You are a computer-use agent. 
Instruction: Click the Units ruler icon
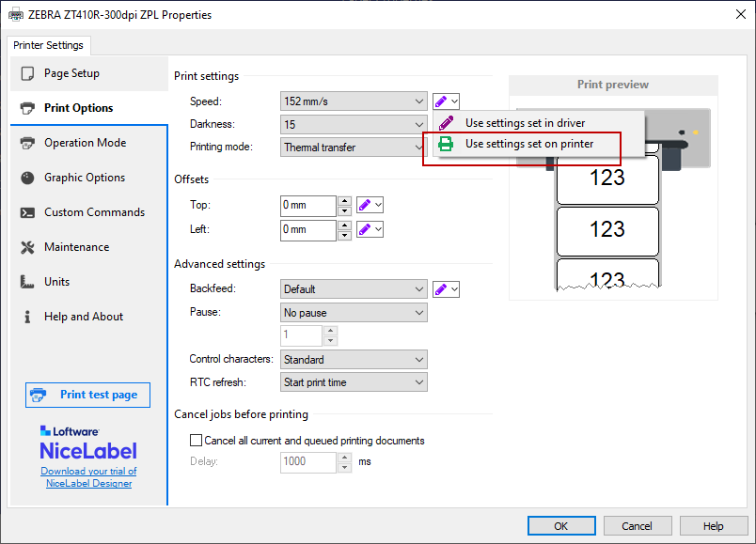click(27, 282)
